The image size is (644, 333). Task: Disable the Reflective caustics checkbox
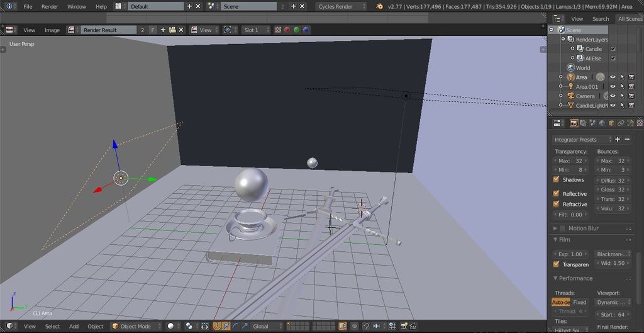pyautogui.click(x=556, y=194)
